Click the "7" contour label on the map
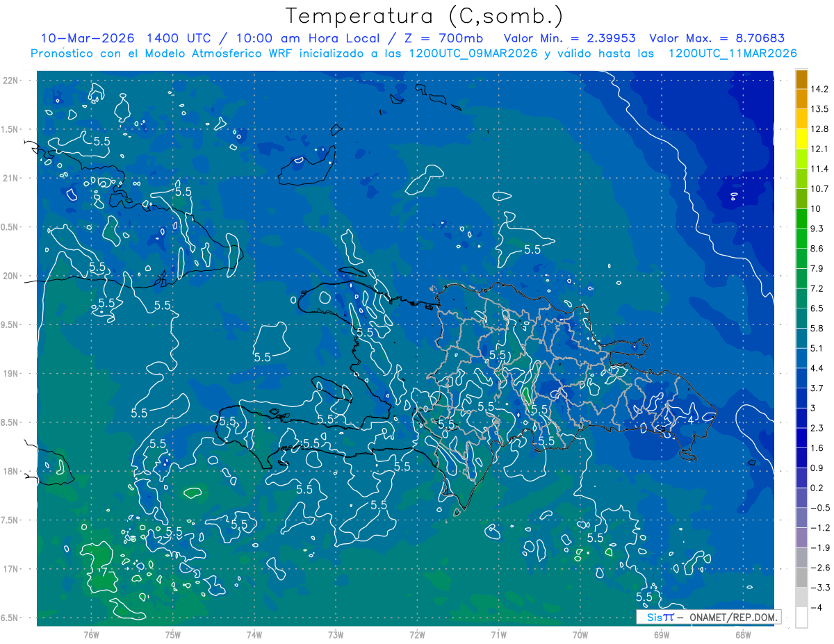834x644 pixels. click(104, 572)
